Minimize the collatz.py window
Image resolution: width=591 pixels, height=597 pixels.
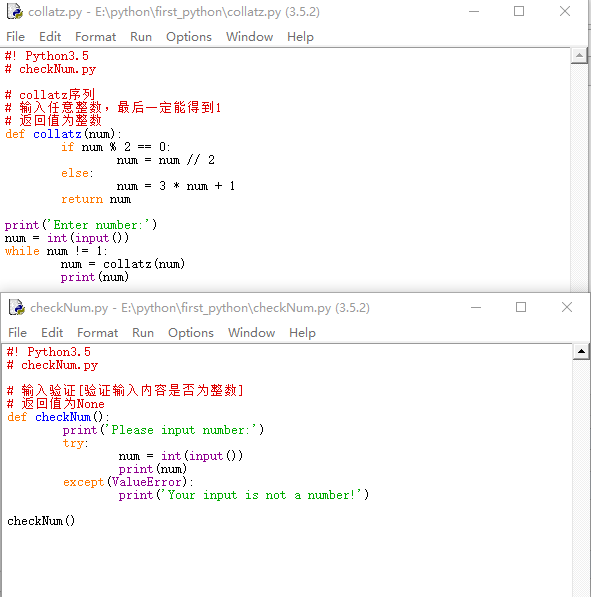tap(474, 11)
